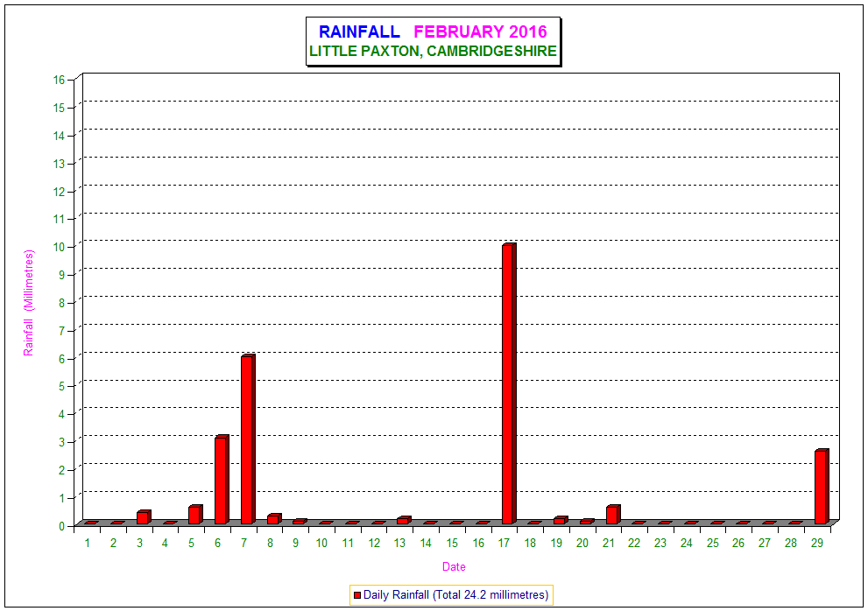The image size is (868, 611).
Task: Click the legend text 'Daily Rainfall (Total 24.2 millimetres)'
Action: (455, 595)
